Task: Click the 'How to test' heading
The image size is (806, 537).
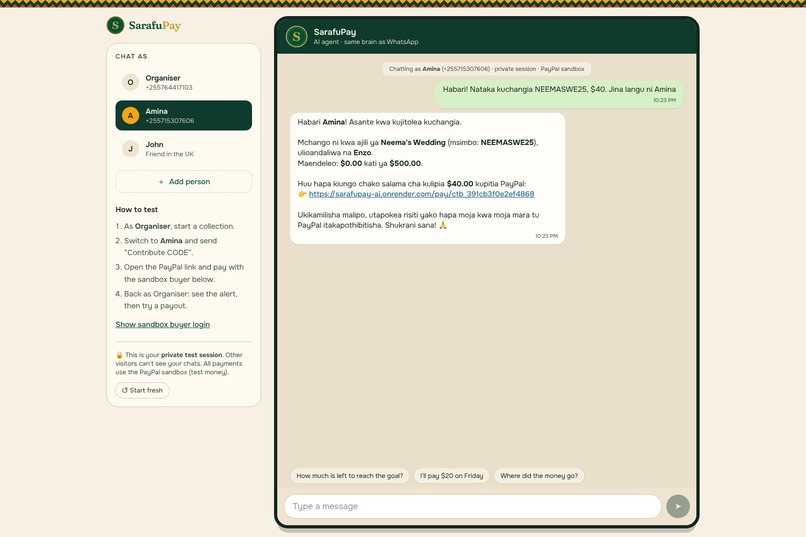Action: click(137, 210)
